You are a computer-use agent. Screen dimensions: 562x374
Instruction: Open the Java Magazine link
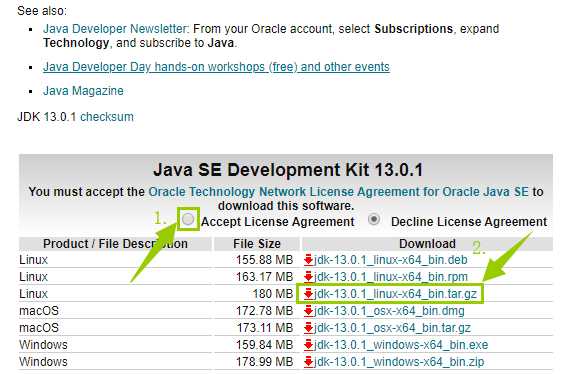tap(83, 91)
